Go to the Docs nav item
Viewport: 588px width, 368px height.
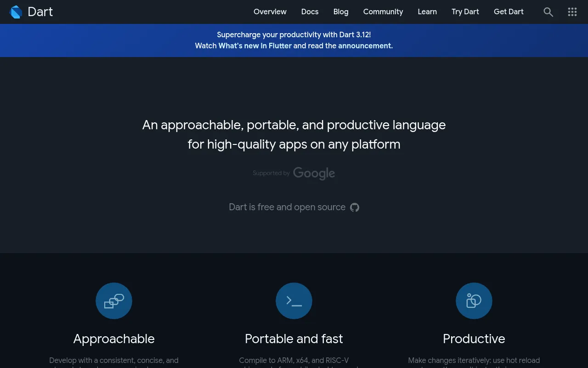[x=310, y=12]
